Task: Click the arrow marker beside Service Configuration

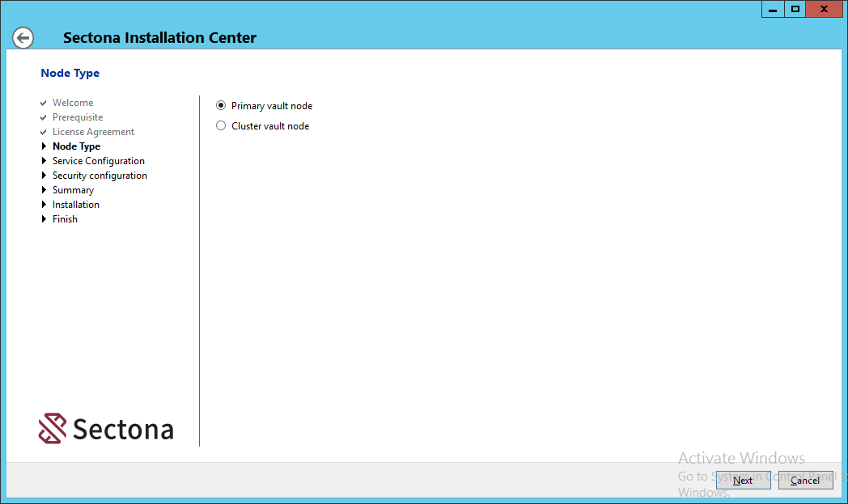Action: pos(45,161)
